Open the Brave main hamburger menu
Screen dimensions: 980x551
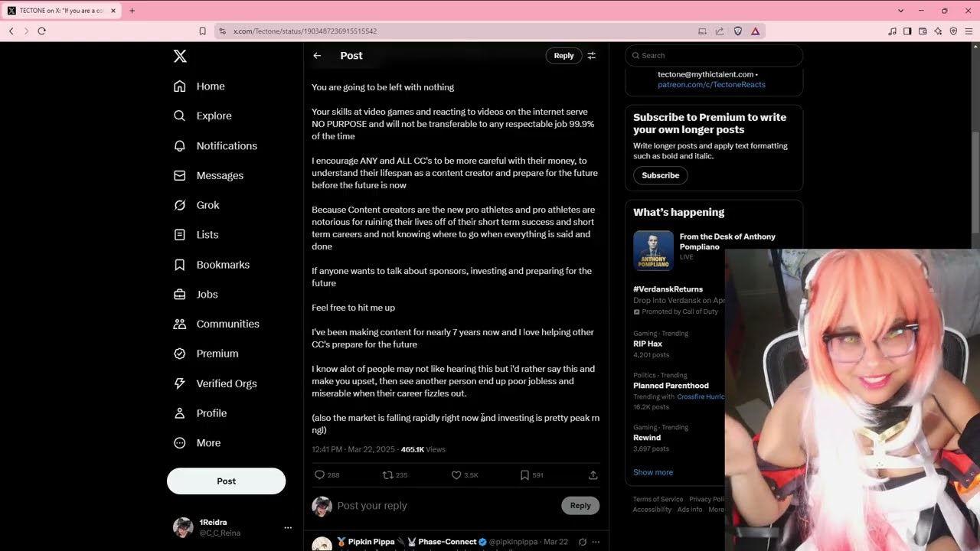(x=969, y=31)
